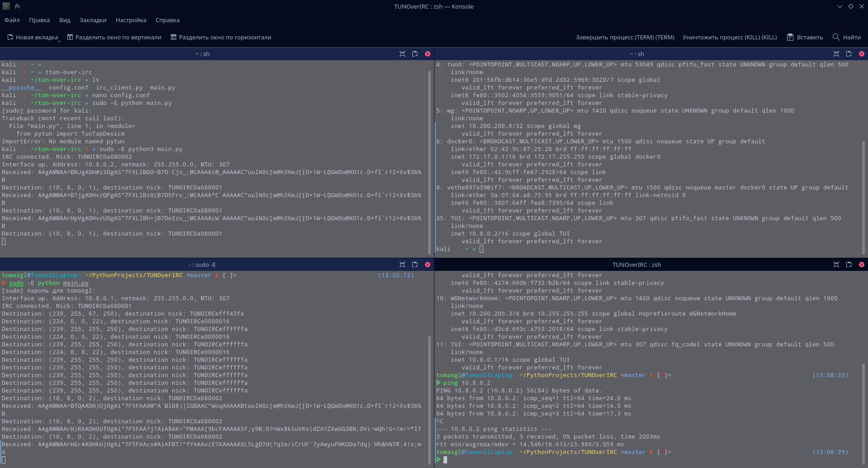This screenshot has width=868, height=468.
Task: Click 'sudo -E python3 main.py' command line
Action: point(141,149)
